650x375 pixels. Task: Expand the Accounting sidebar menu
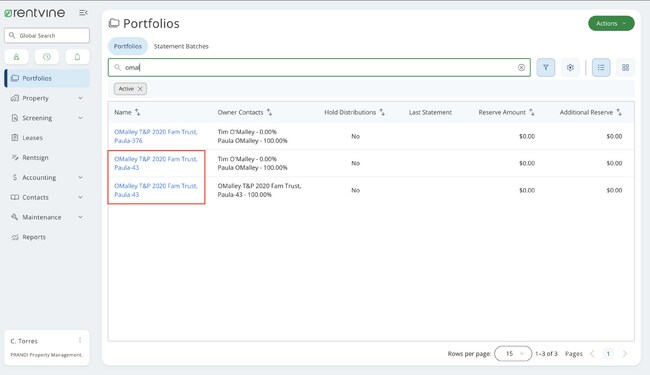47,177
